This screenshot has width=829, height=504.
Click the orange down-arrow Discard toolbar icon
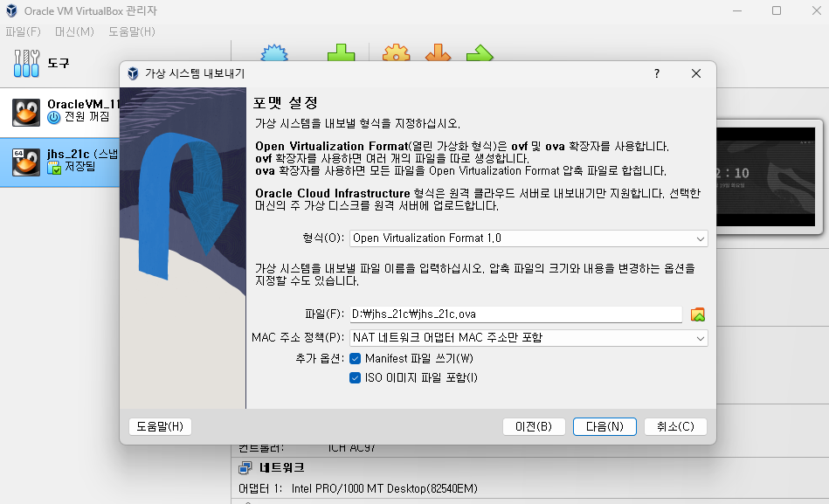tap(438, 53)
